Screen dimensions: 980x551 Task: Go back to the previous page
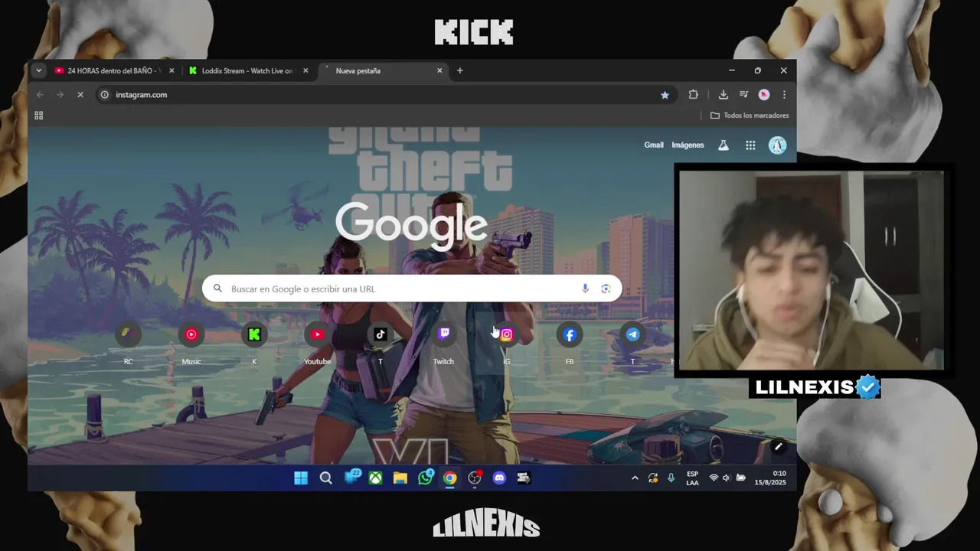pyautogui.click(x=40, y=95)
